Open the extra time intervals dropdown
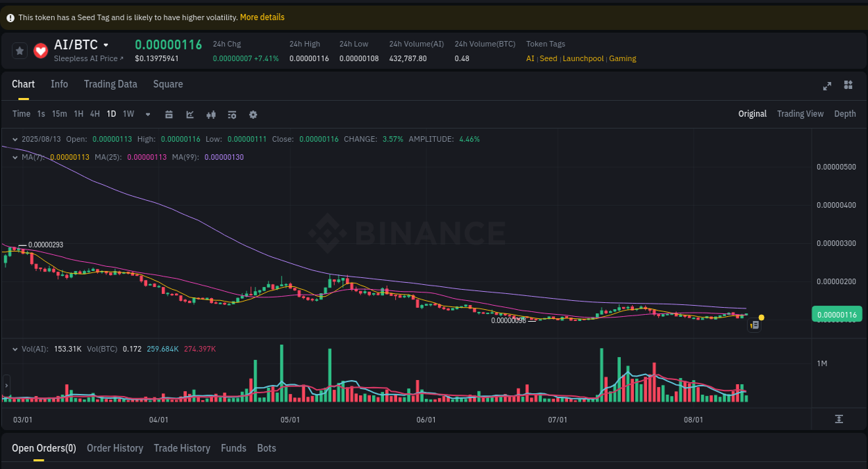Screen dimensions: 868x469 pos(147,114)
